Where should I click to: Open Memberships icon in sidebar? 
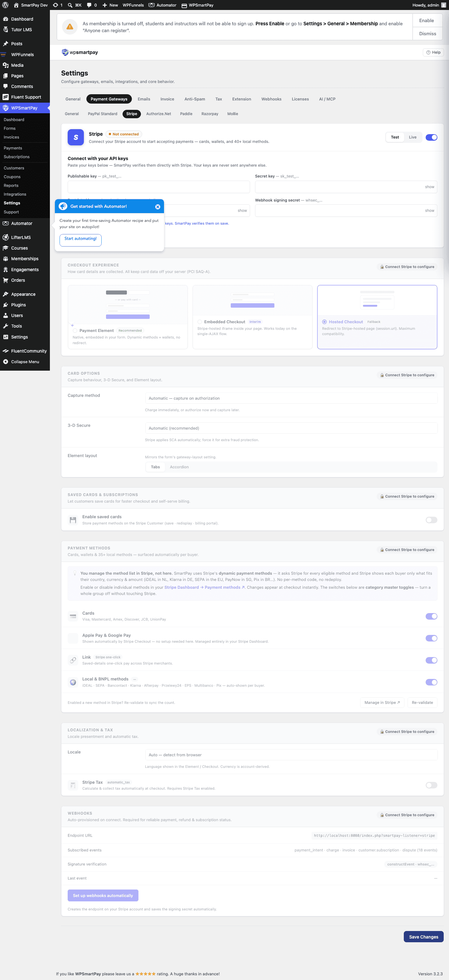pyautogui.click(x=6, y=259)
